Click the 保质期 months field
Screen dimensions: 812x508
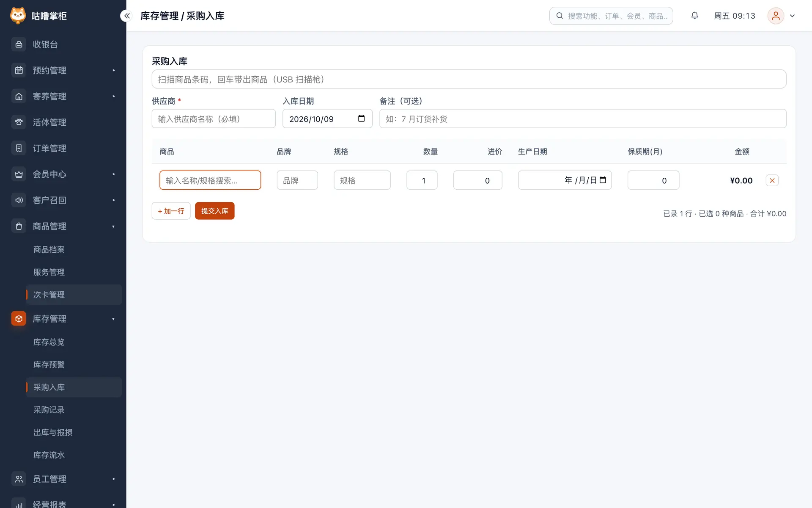tap(653, 180)
